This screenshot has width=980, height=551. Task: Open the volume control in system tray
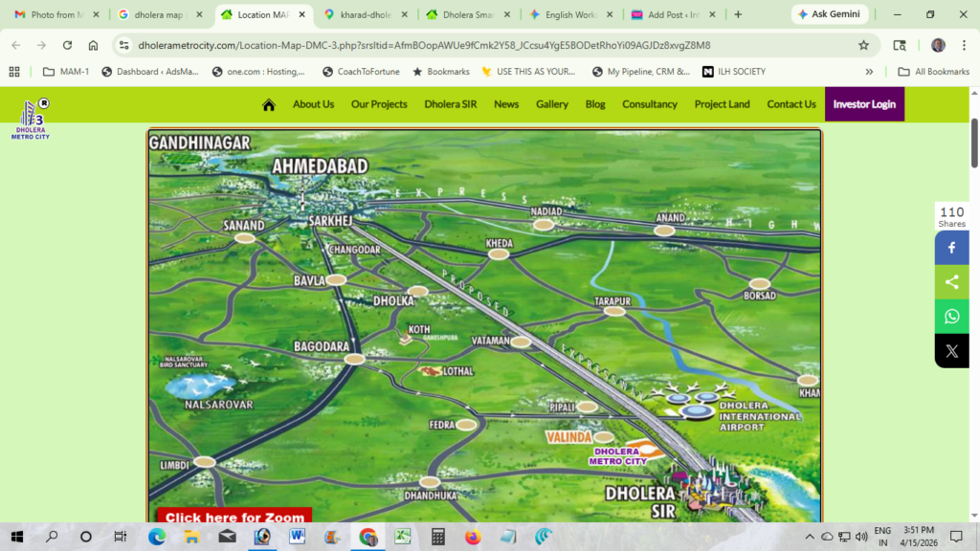tap(861, 537)
